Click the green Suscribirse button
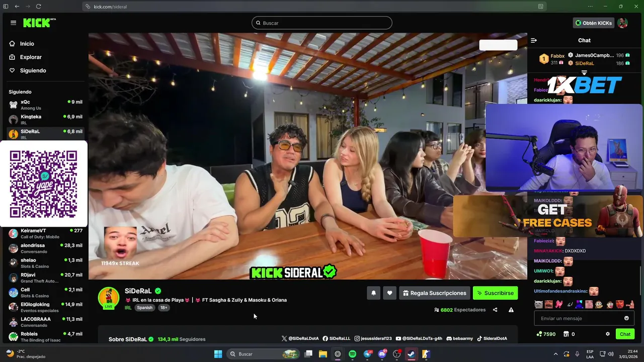Image resolution: width=644 pixels, height=362 pixels. point(495,293)
